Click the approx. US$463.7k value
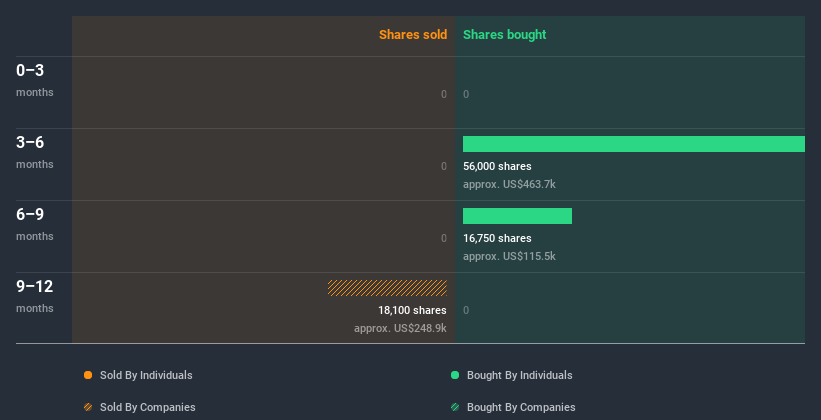The width and height of the screenshot is (821, 420). (509, 184)
